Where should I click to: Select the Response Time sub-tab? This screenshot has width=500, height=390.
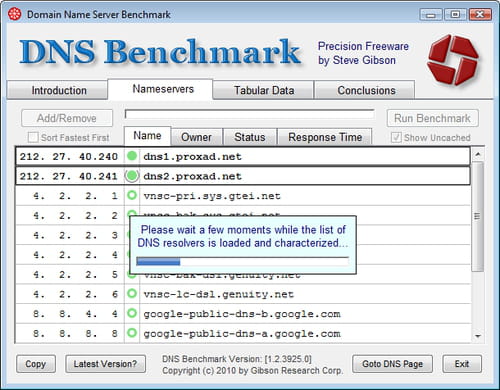pyautogui.click(x=325, y=137)
